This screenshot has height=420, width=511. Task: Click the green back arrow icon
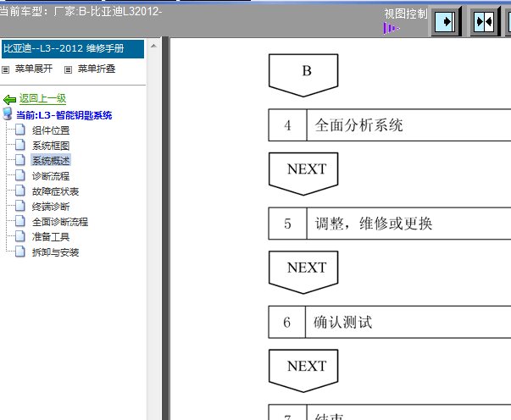(9, 99)
